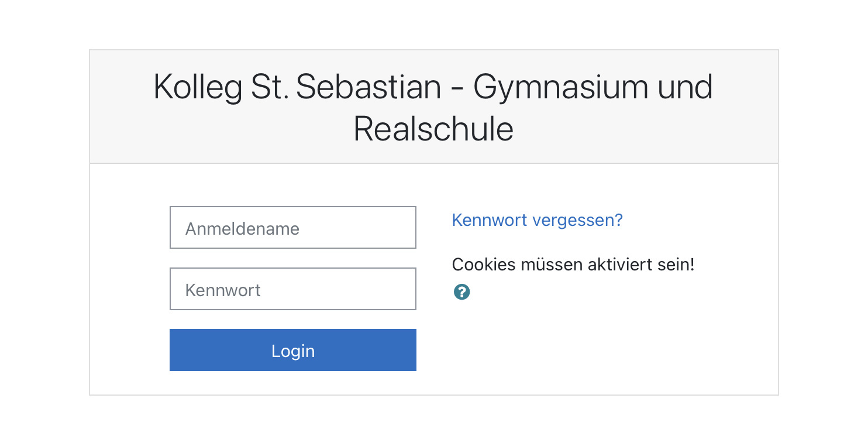
Task: Open help about cookies being required
Action: pyautogui.click(x=461, y=292)
